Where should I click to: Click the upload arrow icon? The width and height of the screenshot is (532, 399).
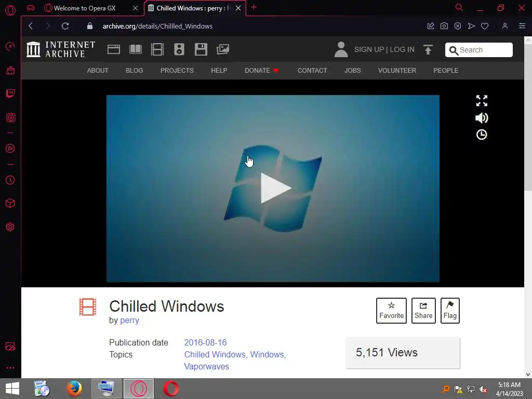(428, 49)
